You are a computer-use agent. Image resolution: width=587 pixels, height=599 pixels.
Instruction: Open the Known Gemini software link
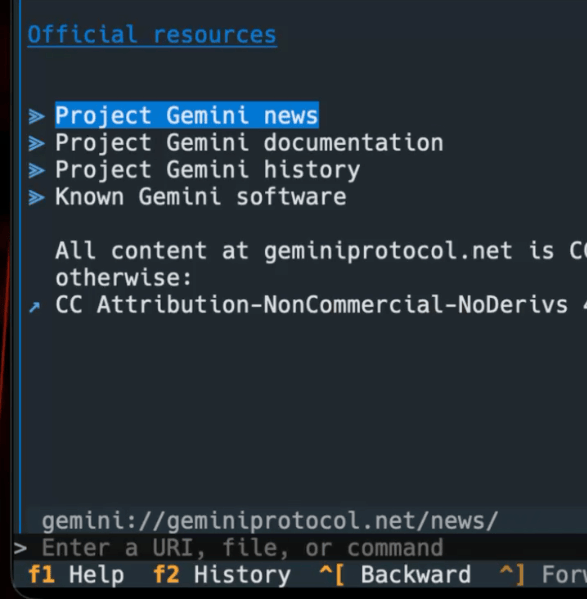(201, 197)
